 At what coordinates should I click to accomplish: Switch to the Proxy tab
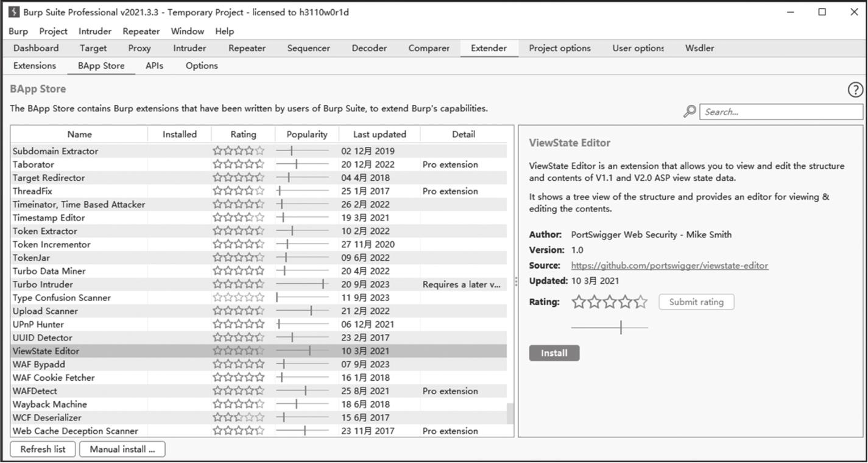point(139,48)
